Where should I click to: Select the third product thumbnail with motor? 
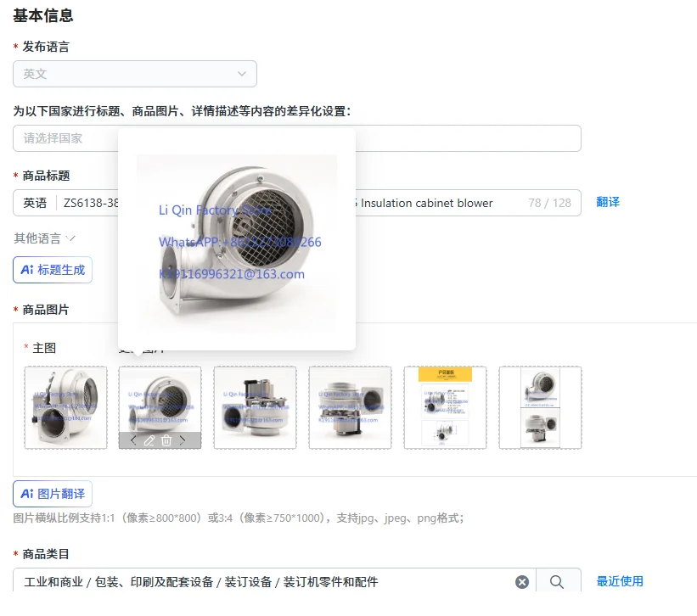[x=256, y=408]
